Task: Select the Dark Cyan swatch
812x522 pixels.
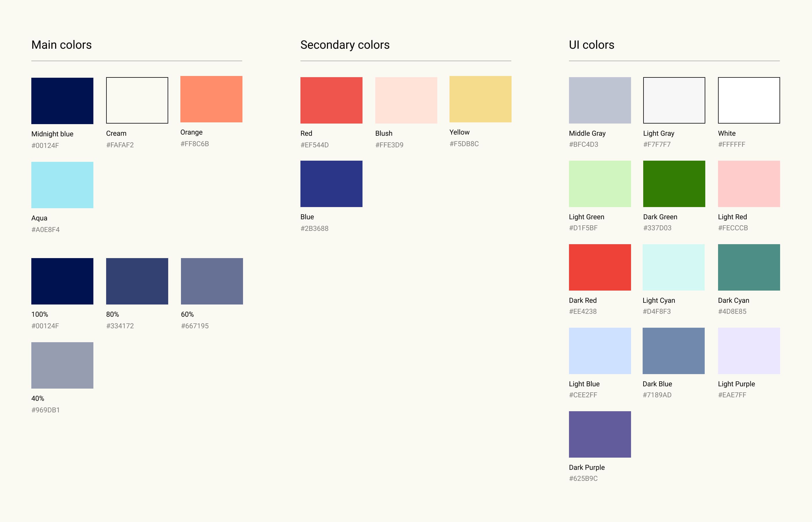Action: (x=748, y=267)
